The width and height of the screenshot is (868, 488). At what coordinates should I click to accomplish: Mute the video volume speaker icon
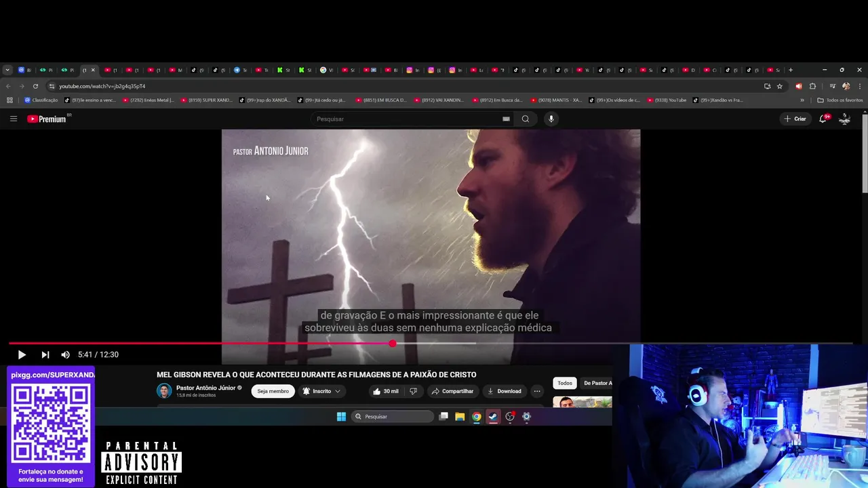tap(65, 354)
